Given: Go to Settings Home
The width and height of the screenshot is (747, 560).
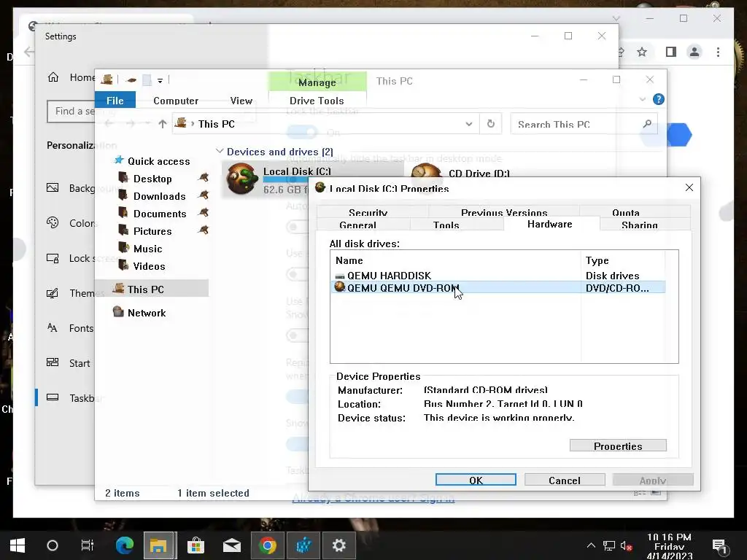Looking at the screenshot, I should click(x=71, y=77).
